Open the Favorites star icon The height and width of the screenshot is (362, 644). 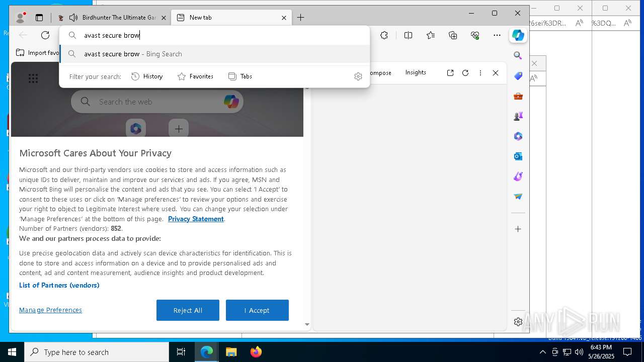point(431,35)
